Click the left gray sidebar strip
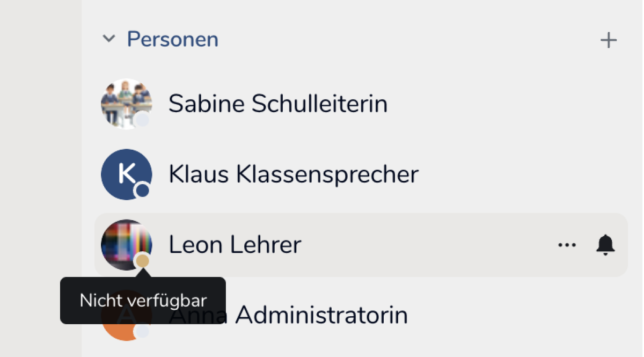644x357 pixels. tap(40, 177)
